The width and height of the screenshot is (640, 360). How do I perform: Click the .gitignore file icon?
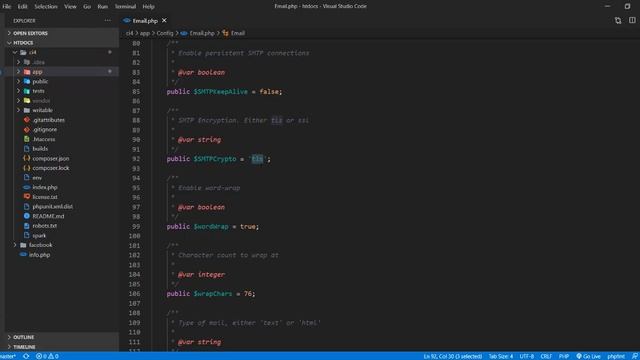[x=27, y=129]
